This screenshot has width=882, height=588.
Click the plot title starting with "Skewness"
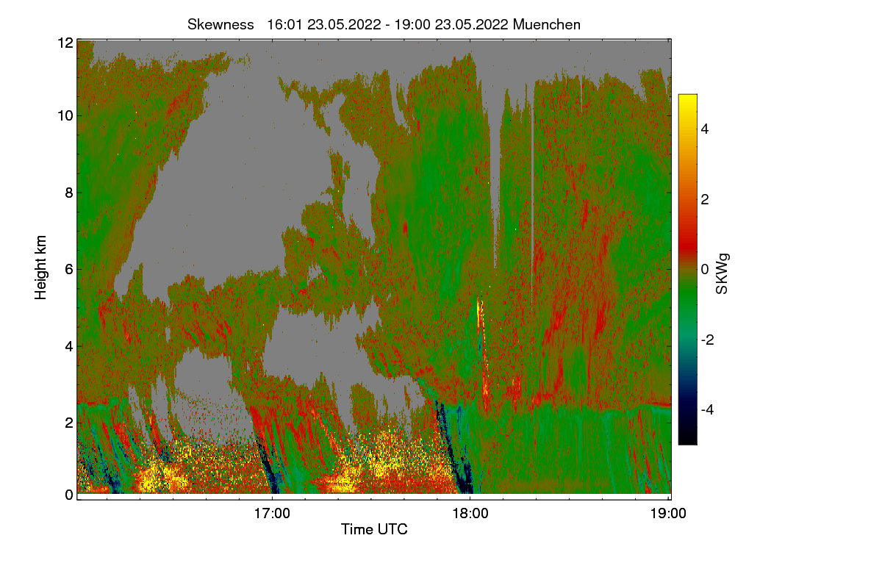tap(384, 24)
